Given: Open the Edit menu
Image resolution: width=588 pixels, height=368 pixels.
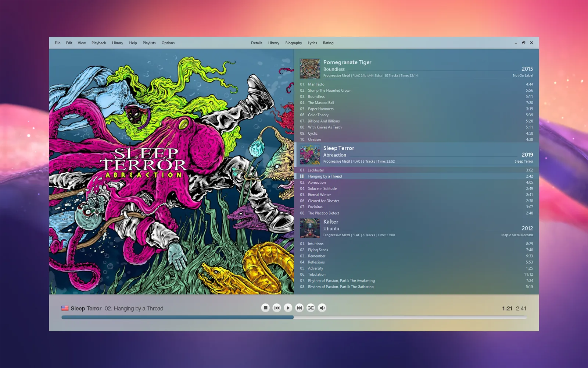Looking at the screenshot, I should point(69,43).
